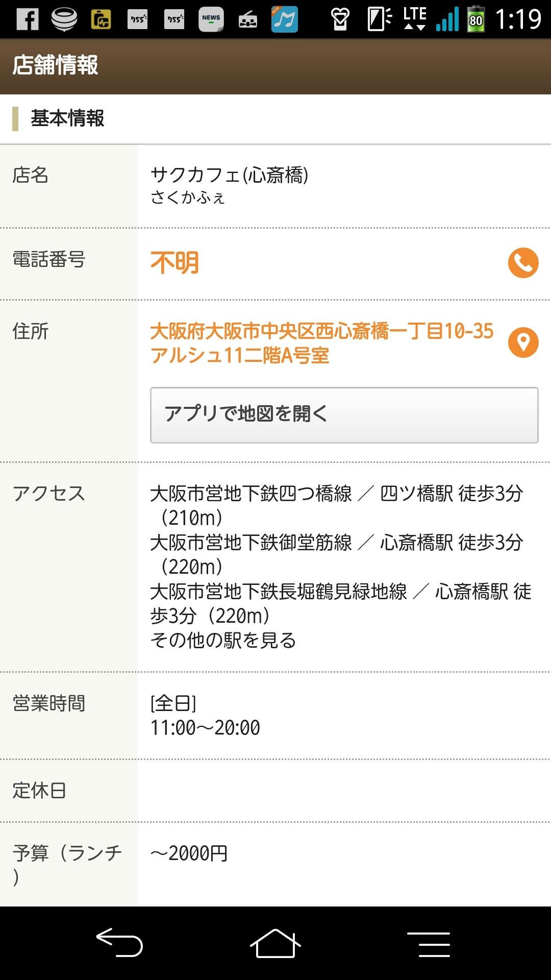Tap the orange map pin icon
This screenshot has height=980, width=551.
click(x=523, y=342)
